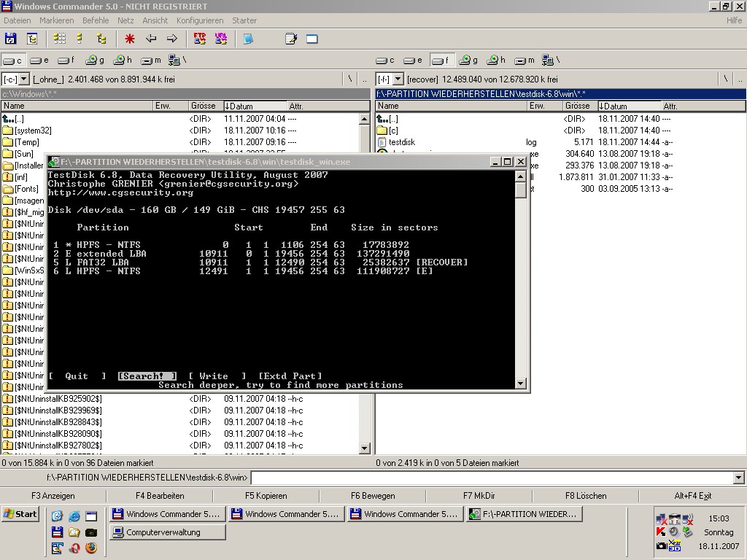747x560 pixels.
Task: Switch to full details view icon
Action: pyautogui.click(x=80, y=39)
